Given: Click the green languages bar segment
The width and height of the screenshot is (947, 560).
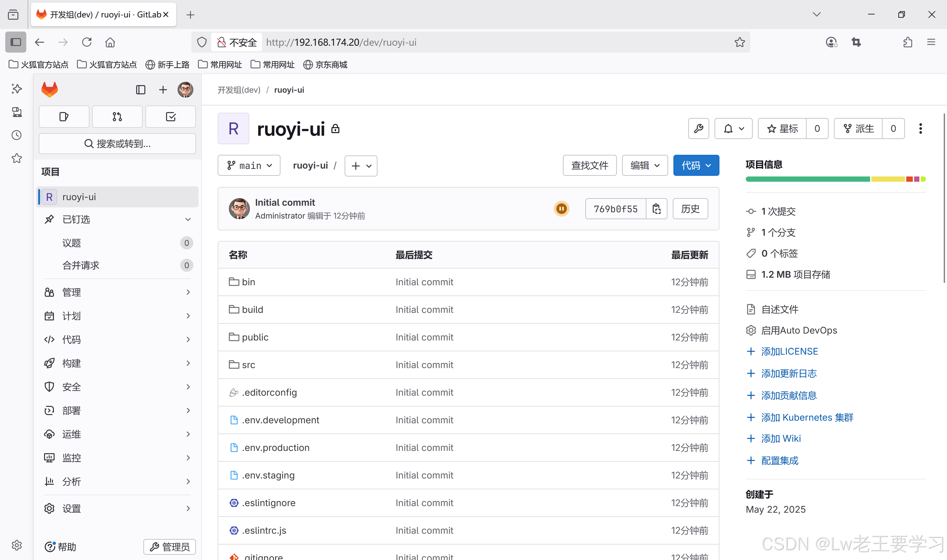Looking at the screenshot, I should pyautogui.click(x=807, y=179).
